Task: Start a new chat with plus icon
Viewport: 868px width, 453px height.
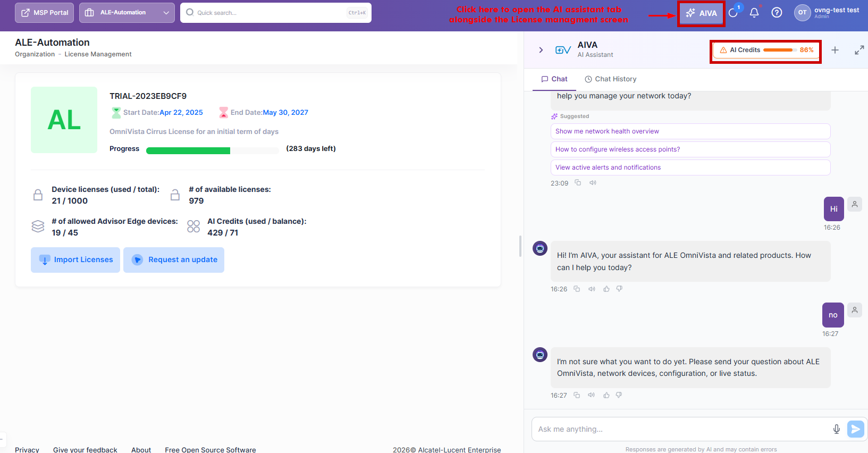Action: (835, 50)
